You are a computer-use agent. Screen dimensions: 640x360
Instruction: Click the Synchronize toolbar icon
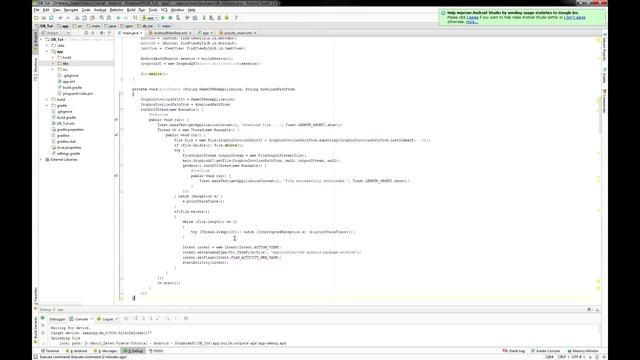[x=51, y=18]
